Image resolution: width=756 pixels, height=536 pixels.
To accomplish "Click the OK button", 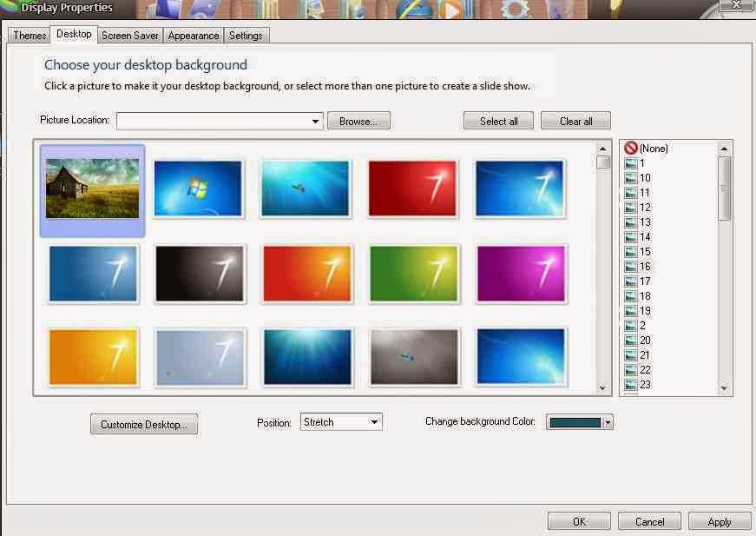I will (579, 522).
